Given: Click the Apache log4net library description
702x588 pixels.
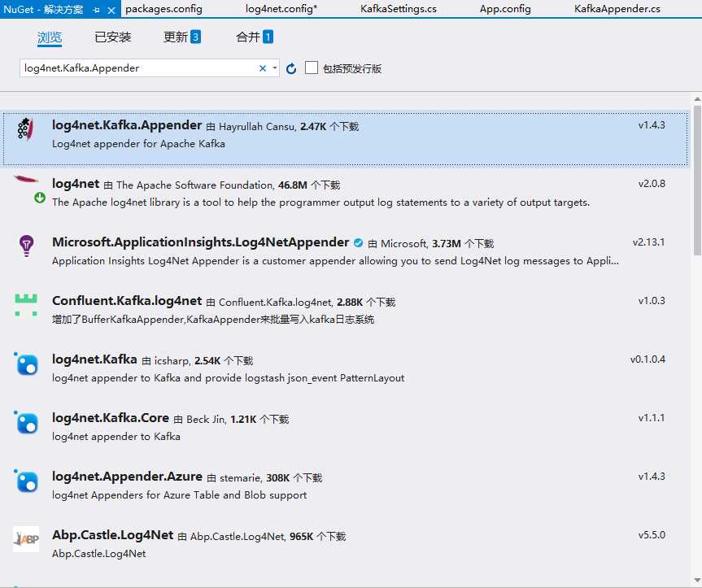Looking at the screenshot, I should click(x=320, y=203).
